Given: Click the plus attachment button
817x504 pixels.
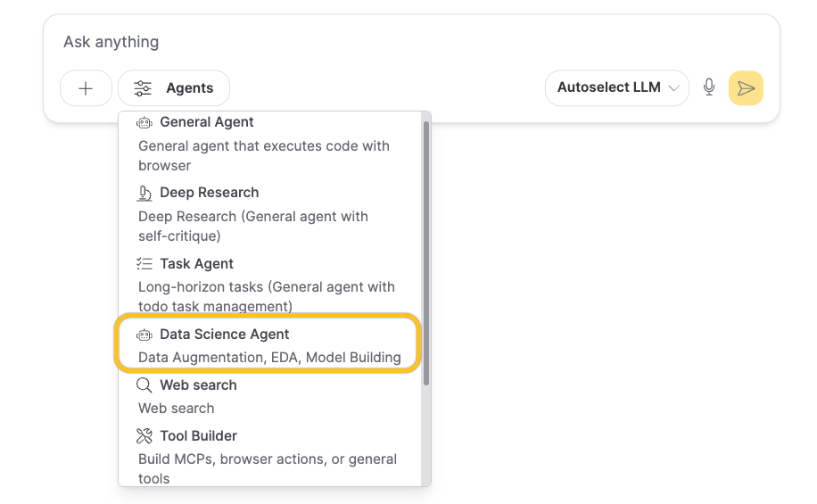Looking at the screenshot, I should (x=86, y=88).
